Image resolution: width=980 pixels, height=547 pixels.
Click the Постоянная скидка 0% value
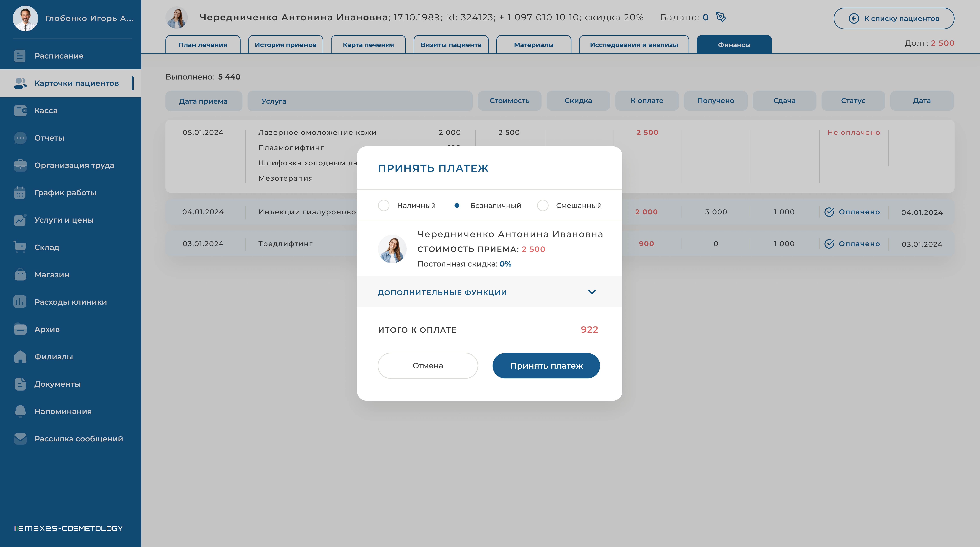(x=505, y=264)
